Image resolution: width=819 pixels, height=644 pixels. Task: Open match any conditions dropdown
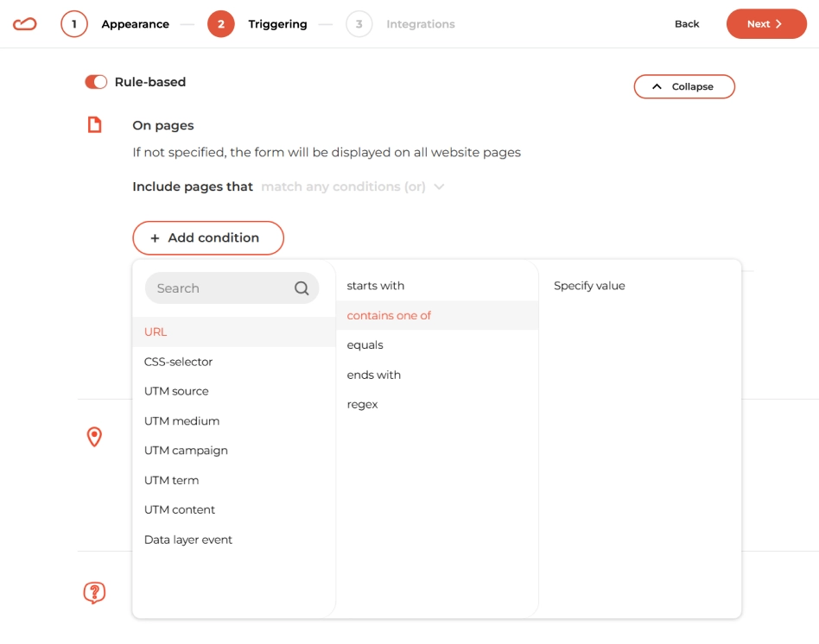(x=352, y=186)
